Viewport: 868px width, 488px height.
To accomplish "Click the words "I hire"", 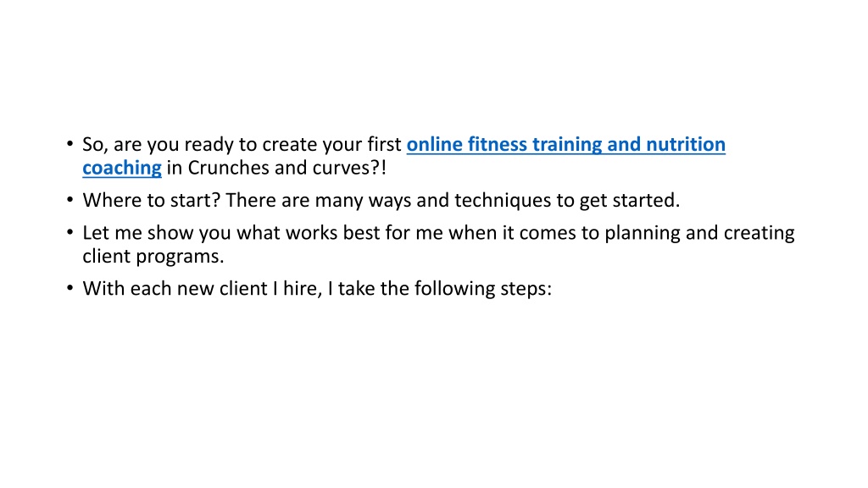I will 298,289.
